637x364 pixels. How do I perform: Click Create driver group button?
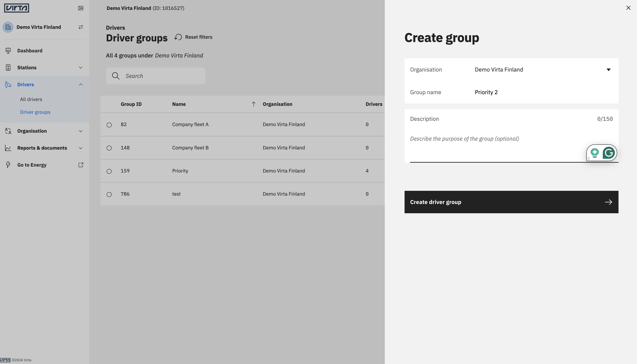511,202
